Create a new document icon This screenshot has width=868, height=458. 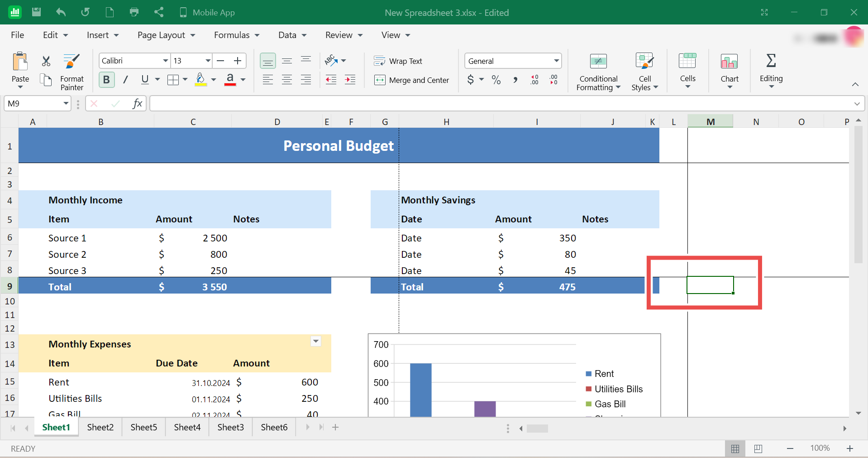110,12
